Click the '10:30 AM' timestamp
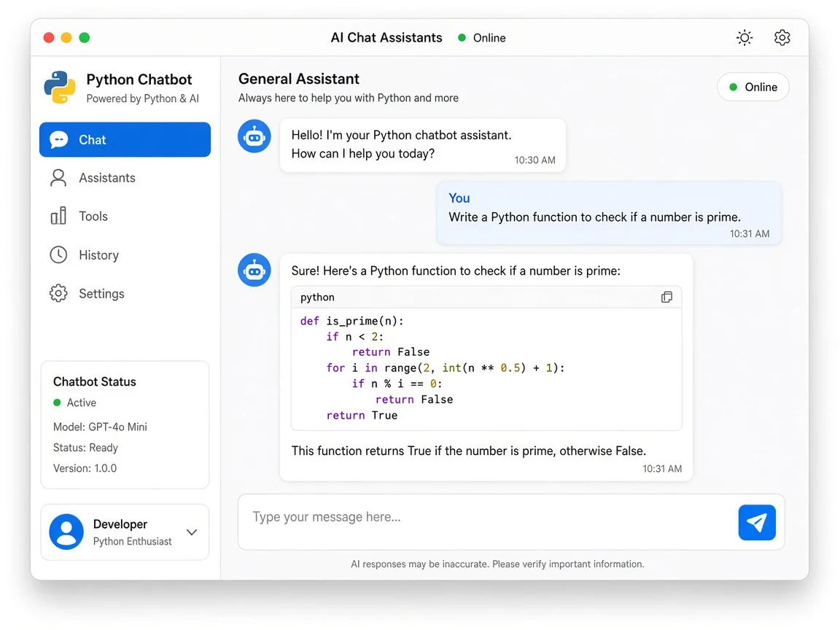Viewport: 840px width, 630px height. point(534,160)
